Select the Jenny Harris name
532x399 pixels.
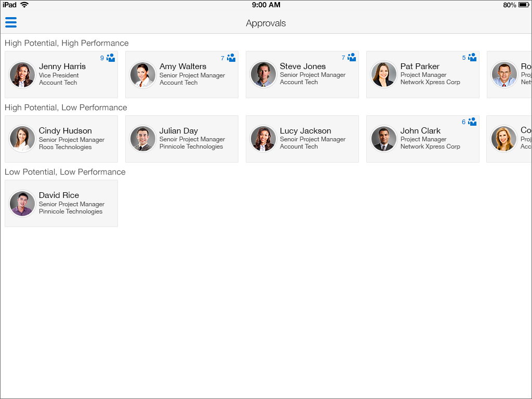point(62,66)
